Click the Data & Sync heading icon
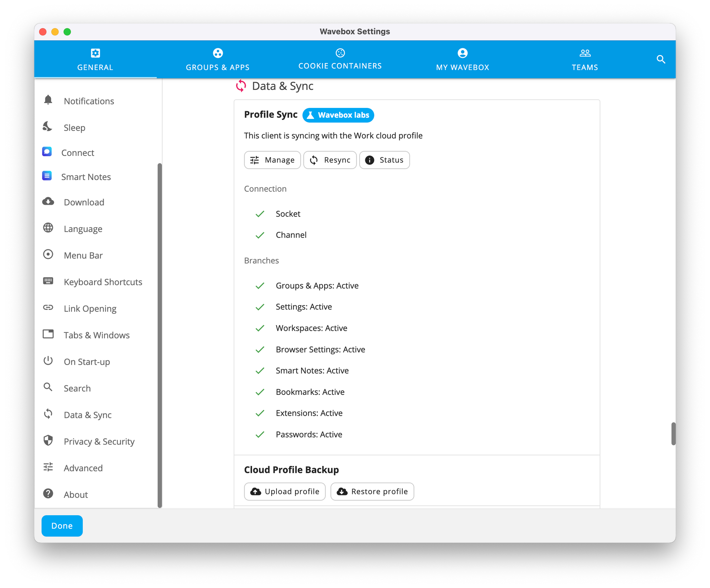This screenshot has height=588, width=710. pyautogui.click(x=241, y=86)
